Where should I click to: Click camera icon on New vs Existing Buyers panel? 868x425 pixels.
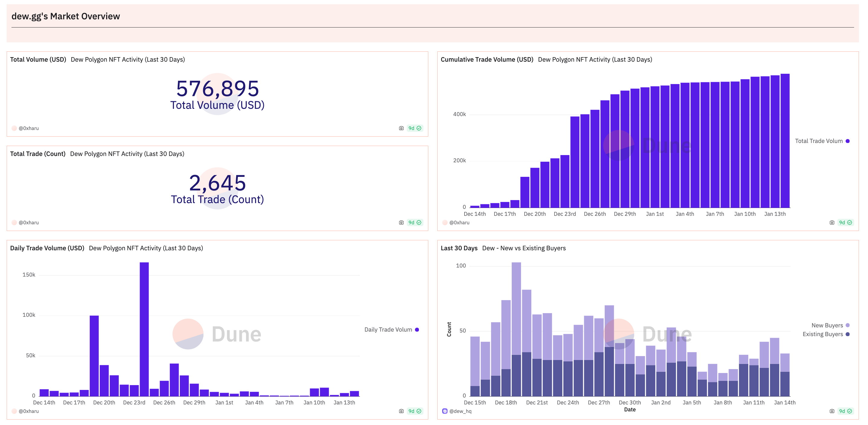click(832, 411)
